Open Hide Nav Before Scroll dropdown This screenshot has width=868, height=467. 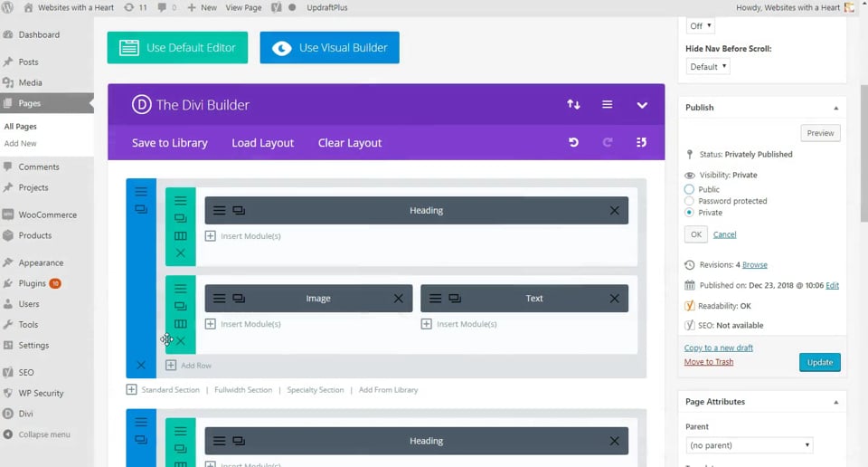point(708,66)
